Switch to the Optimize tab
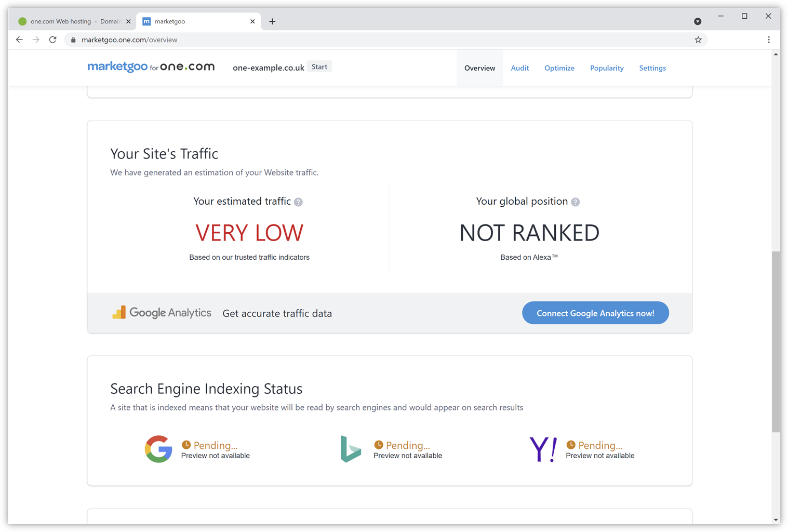The height and width of the screenshot is (532, 788). [559, 68]
